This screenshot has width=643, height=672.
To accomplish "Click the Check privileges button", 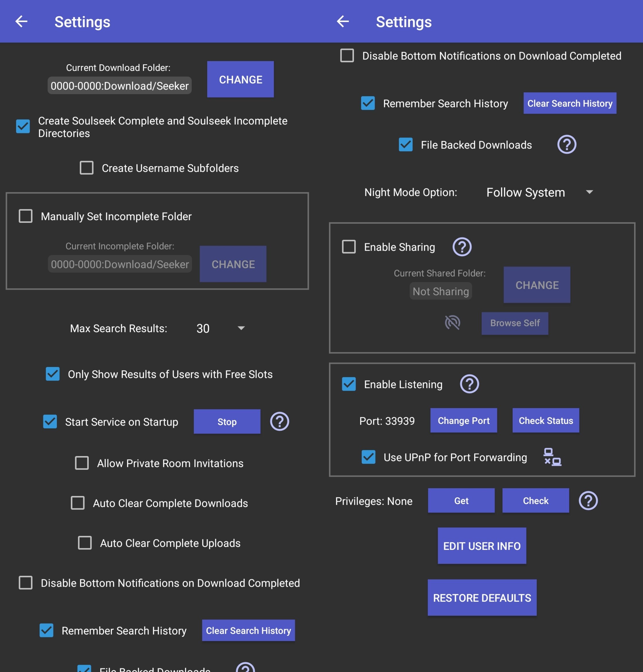I will point(536,501).
